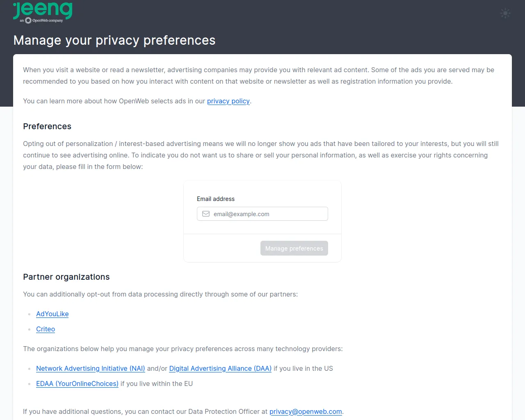The height and width of the screenshot is (420, 525).
Task: Visit the Digital Advertising Alliance (DAA) link
Action: pos(220,368)
